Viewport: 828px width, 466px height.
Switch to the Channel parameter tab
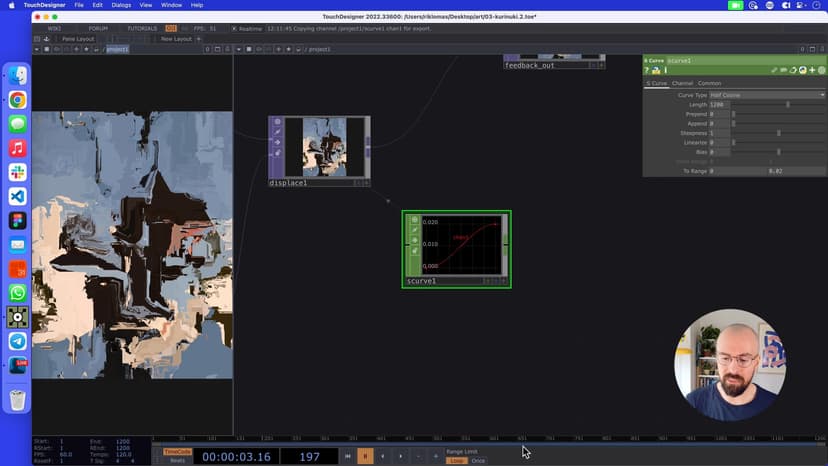click(x=682, y=83)
